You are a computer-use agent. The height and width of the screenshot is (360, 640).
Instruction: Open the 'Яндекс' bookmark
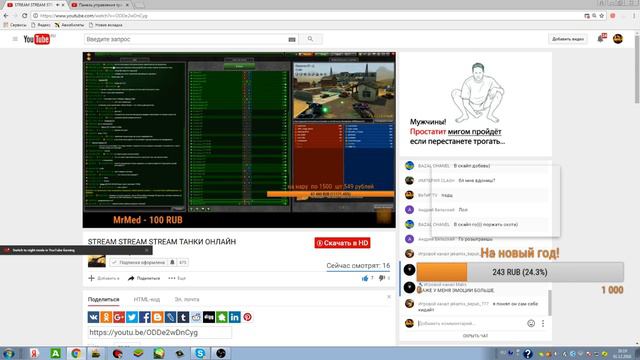coord(41,25)
